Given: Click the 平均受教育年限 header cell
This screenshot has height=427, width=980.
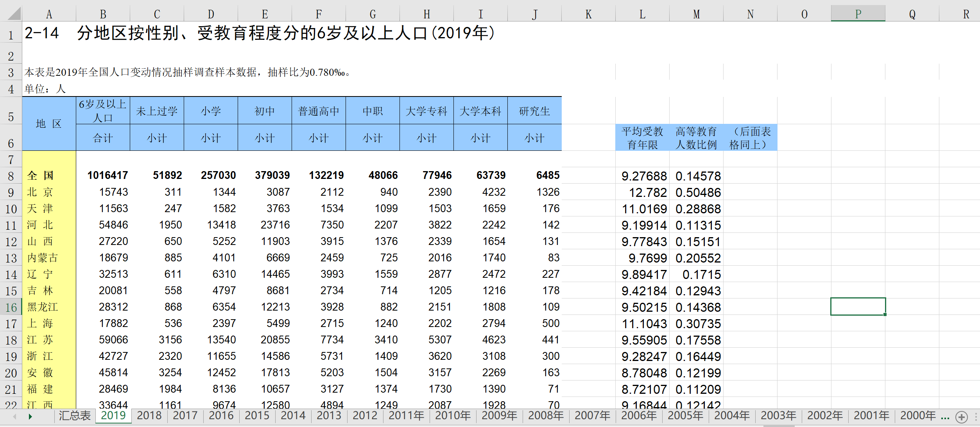Looking at the screenshot, I should coord(642,138).
